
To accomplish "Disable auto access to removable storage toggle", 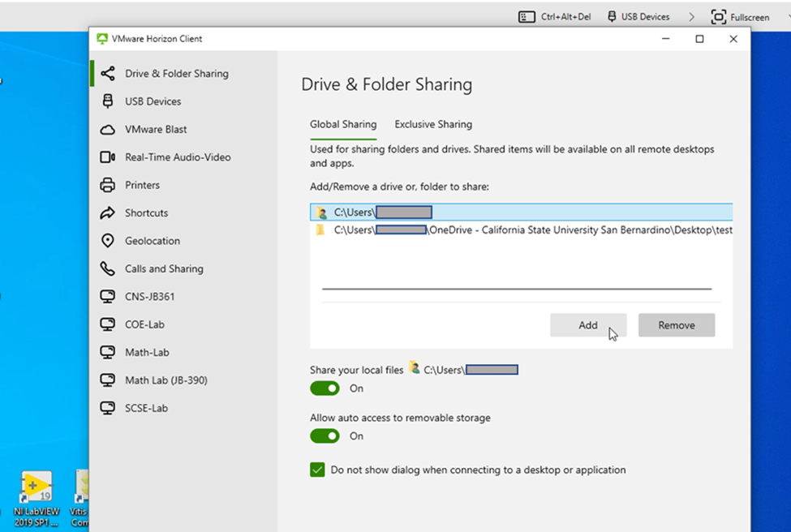I will [325, 436].
